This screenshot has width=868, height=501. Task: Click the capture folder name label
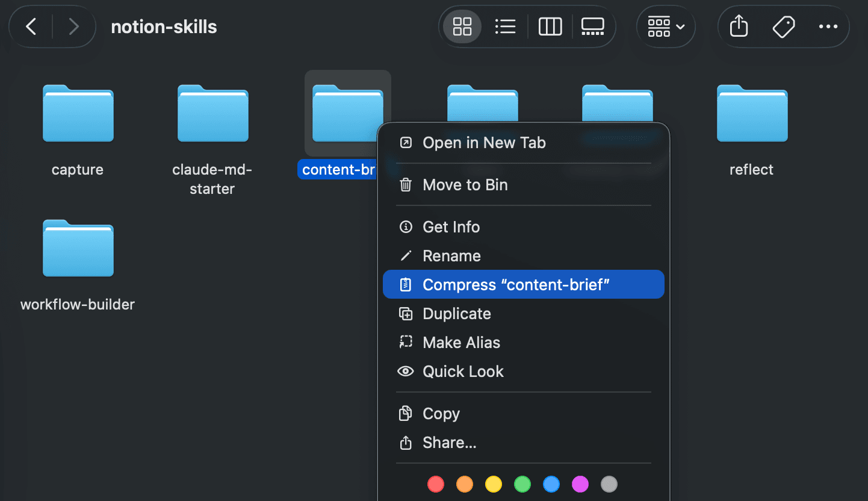pyautogui.click(x=78, y=170)
